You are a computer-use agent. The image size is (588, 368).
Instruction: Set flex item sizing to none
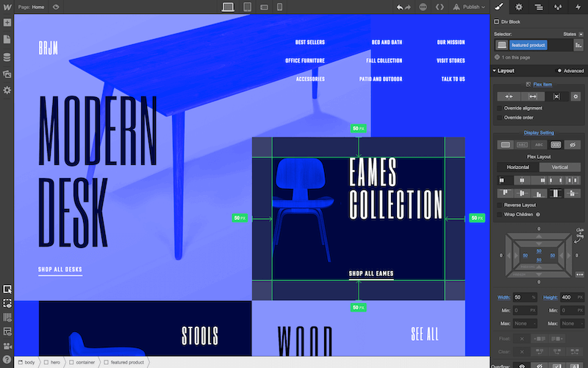556,96
